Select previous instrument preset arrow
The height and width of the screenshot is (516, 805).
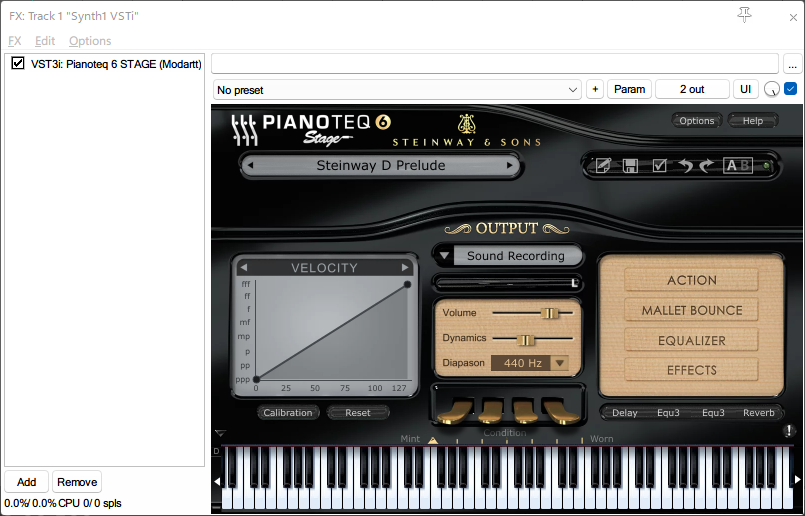251,165
